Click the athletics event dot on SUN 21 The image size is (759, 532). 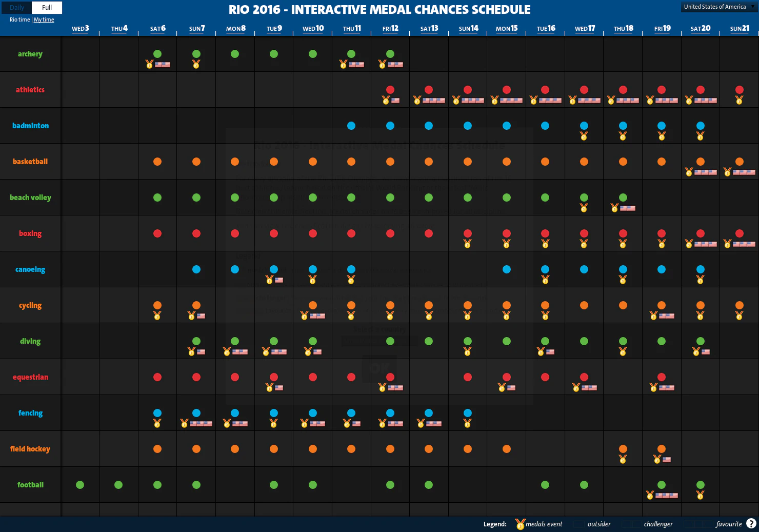coord(740,90)
